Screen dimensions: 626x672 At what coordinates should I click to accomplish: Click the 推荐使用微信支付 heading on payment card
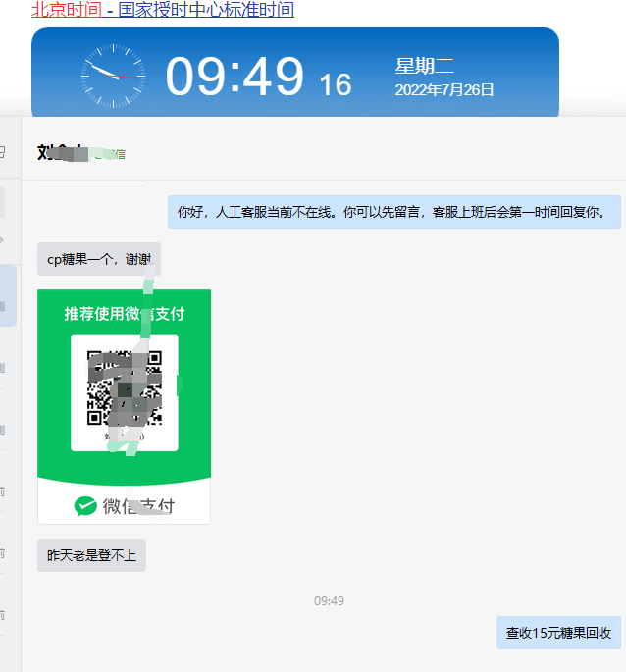[125, 313]
